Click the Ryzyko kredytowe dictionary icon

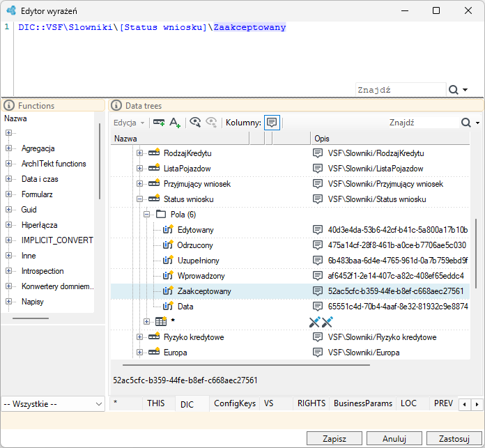pos(154,337)
